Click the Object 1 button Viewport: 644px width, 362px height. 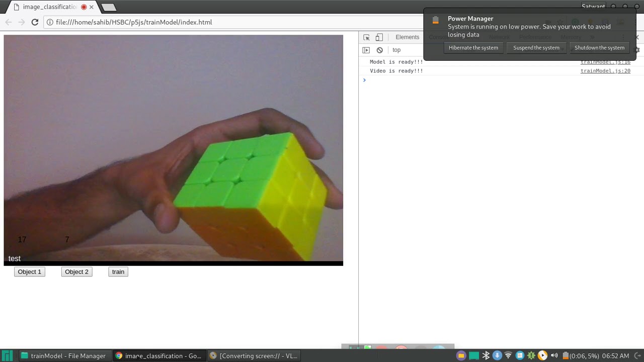[30, 272]
